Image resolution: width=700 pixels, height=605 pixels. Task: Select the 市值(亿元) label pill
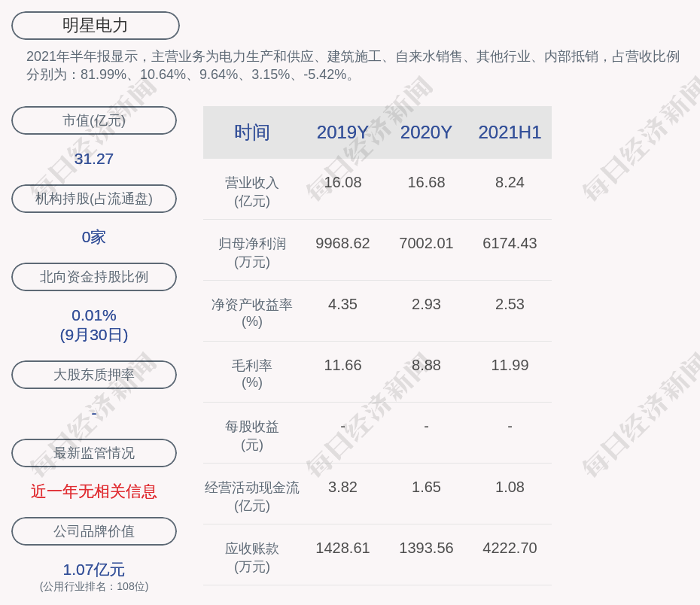click(x=94, y=120)
